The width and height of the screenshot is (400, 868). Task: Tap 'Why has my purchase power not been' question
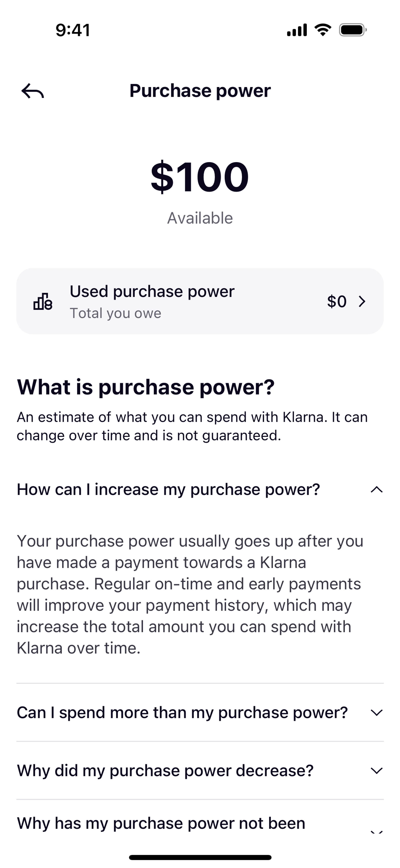(161, 823)
